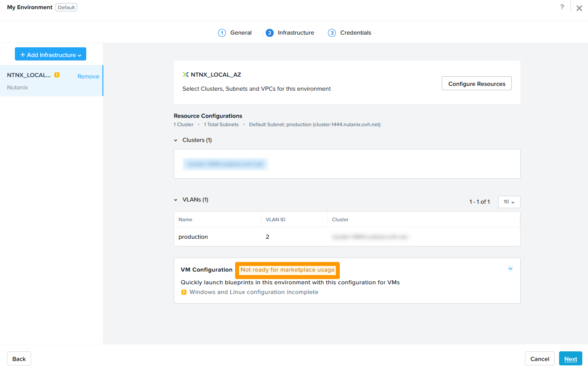The height and width of the screenshot is (368, 588).
Task: Click step 2 numbered circle for Infrastructure
Action: pyautogui.click(x=269, y=32)
